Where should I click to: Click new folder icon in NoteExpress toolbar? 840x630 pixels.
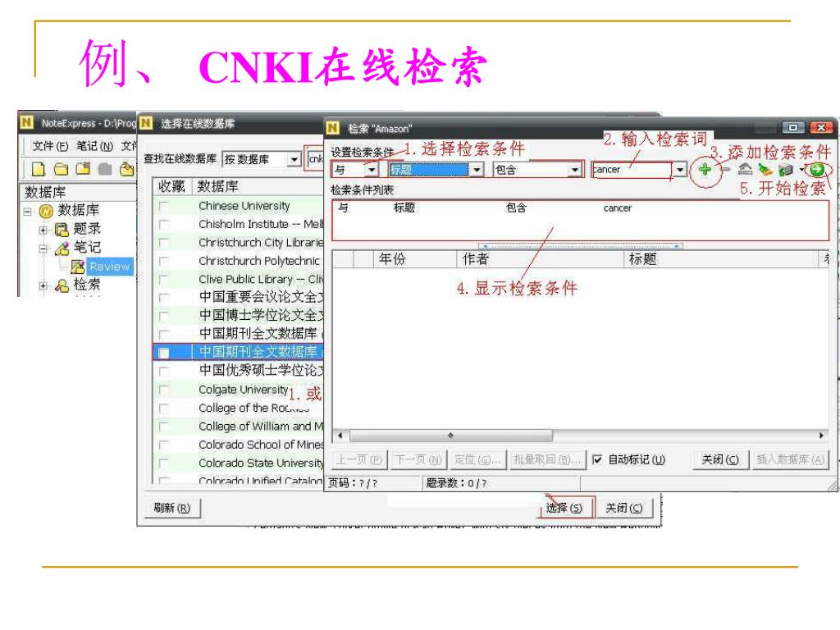coord(83,169)
